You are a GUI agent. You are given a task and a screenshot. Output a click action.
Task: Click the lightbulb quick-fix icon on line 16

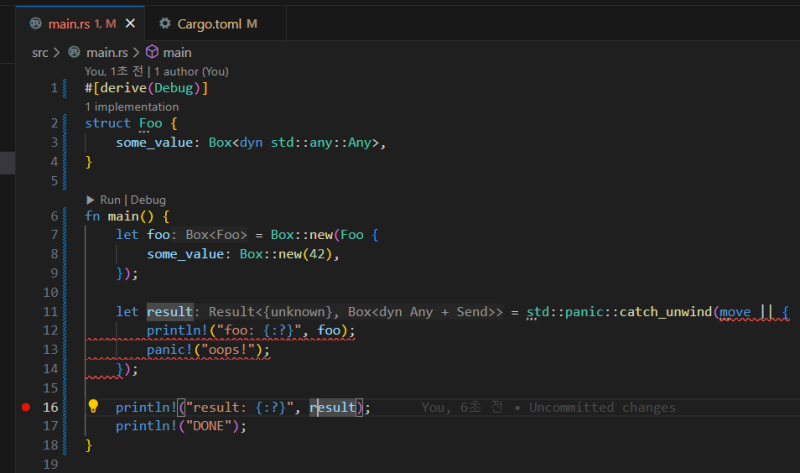click(93, 407)
